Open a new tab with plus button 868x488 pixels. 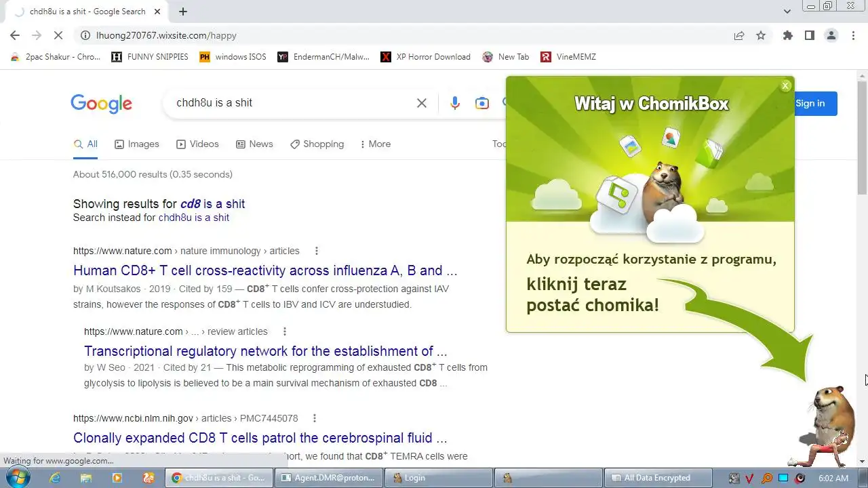(x=183, y=12)
